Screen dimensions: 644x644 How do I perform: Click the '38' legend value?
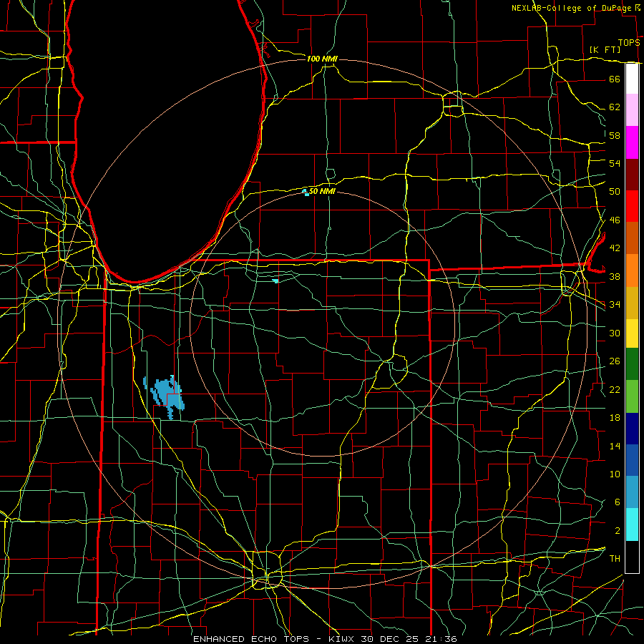coord(615,276)
